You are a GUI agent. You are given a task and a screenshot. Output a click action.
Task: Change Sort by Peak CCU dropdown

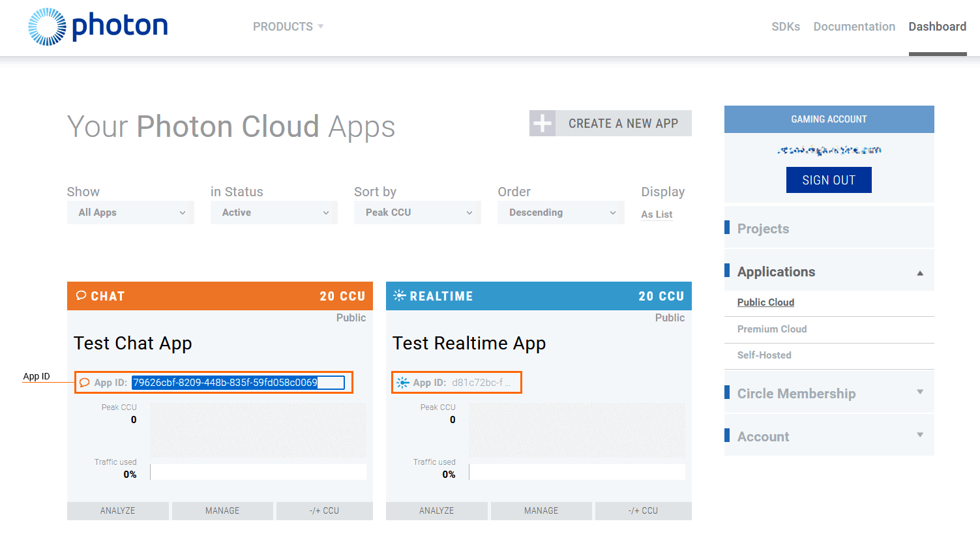pos(417,213)
